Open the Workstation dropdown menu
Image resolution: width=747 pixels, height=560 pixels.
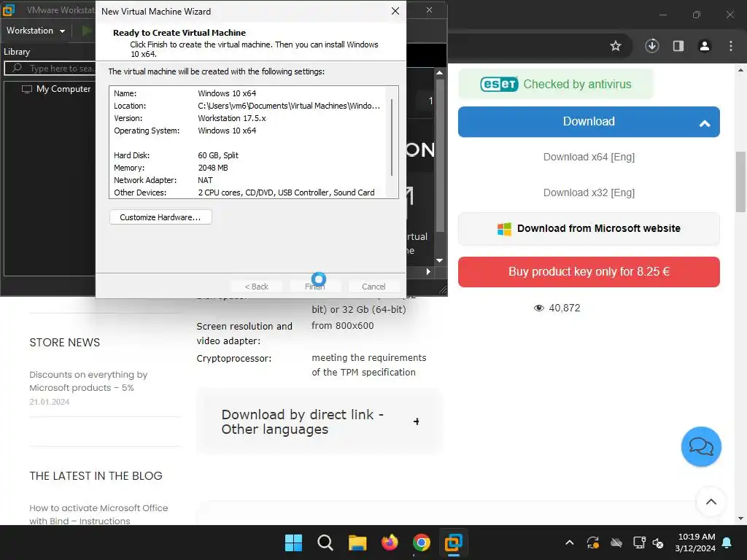coord(36,31)
